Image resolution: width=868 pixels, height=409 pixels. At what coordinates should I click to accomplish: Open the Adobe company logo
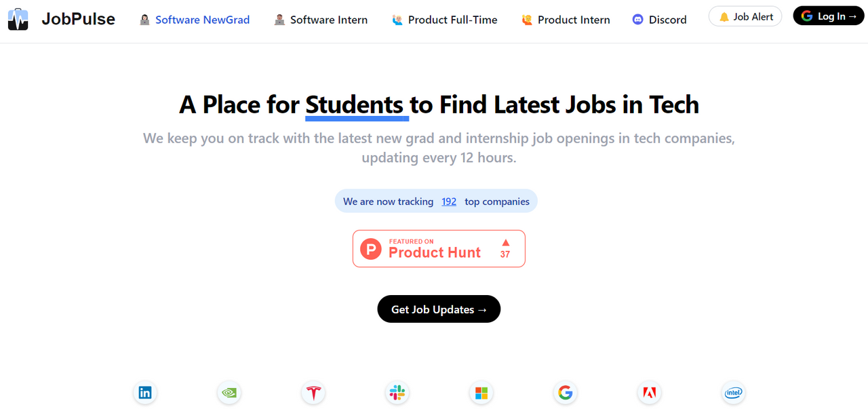tap(650, 393)
